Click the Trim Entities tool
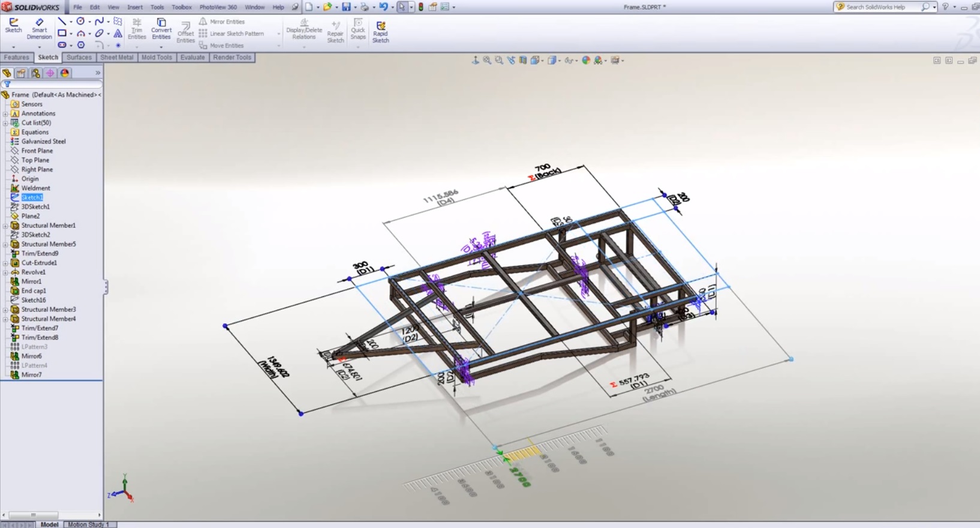This screenshot has height=528, width=980. point(137,29)
